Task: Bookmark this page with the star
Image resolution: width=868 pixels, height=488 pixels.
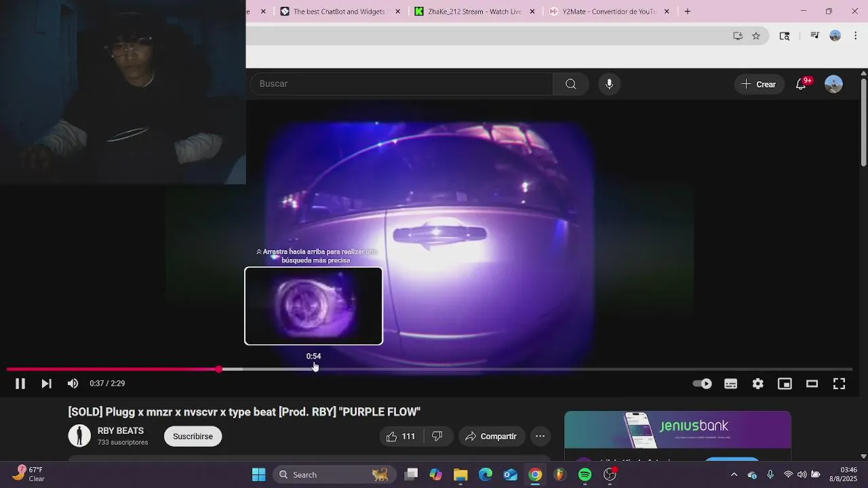Action: [756, 36]
